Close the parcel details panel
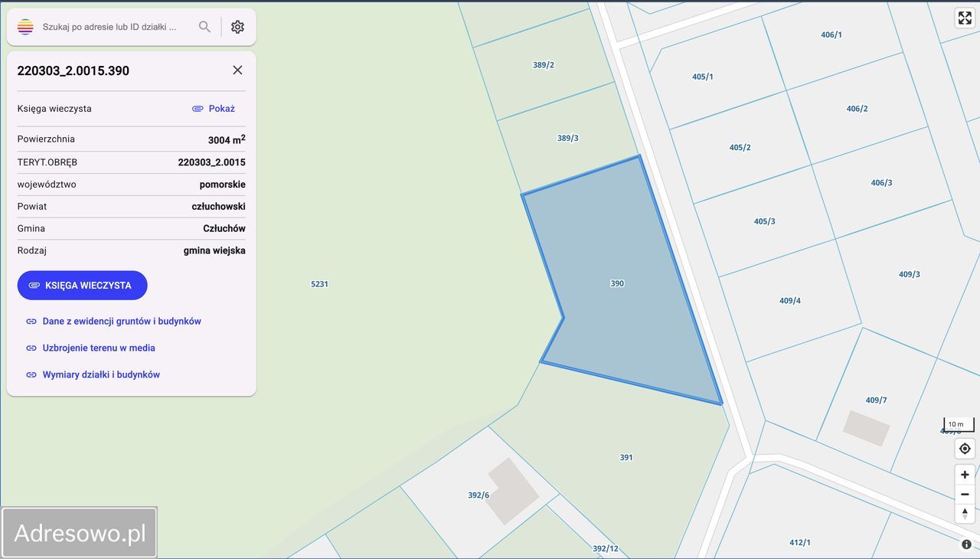Screen dimensions: 980x559 [237, 70]
